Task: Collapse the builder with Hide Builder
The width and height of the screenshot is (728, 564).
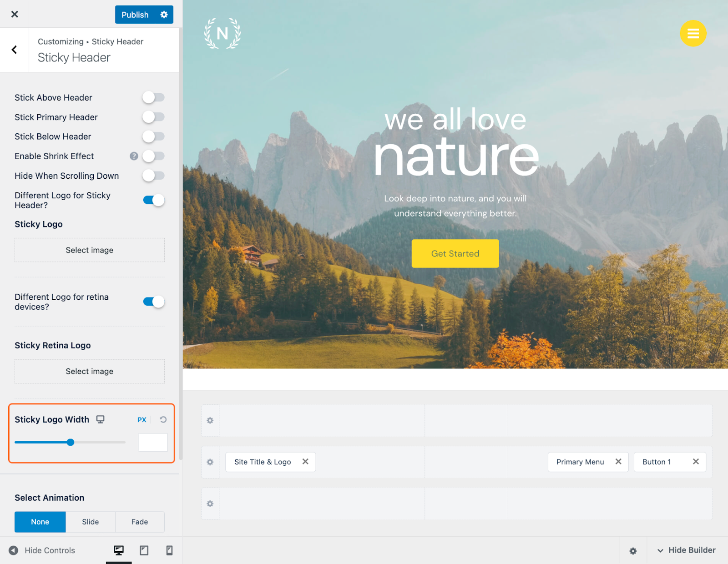Action: click(x=687, y=550)
